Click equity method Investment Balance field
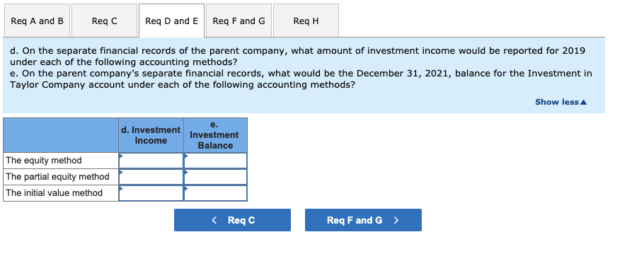 click(x=215, y=161)
